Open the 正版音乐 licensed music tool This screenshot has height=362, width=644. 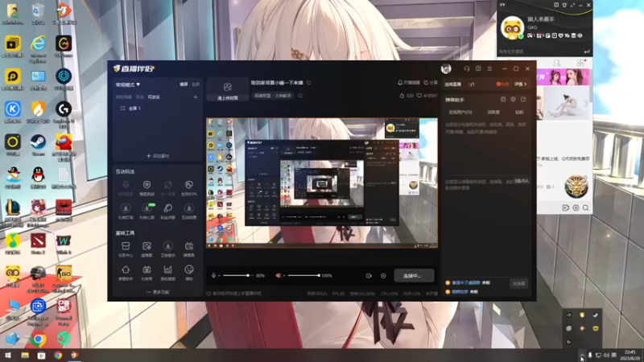[167, 249]
